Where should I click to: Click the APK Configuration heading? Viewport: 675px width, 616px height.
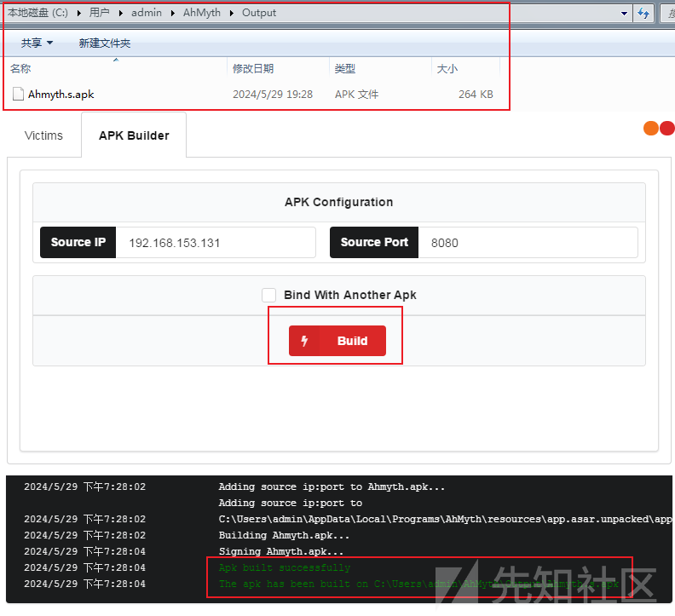pyautogui.click(x=339, y=202)
